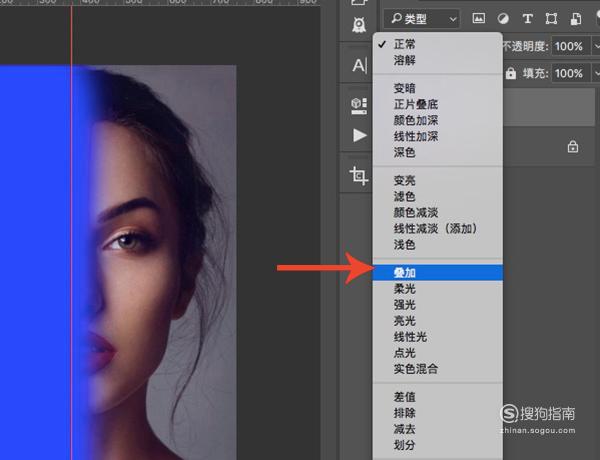Choose 线性光 blend mode

tap(437, 337)
